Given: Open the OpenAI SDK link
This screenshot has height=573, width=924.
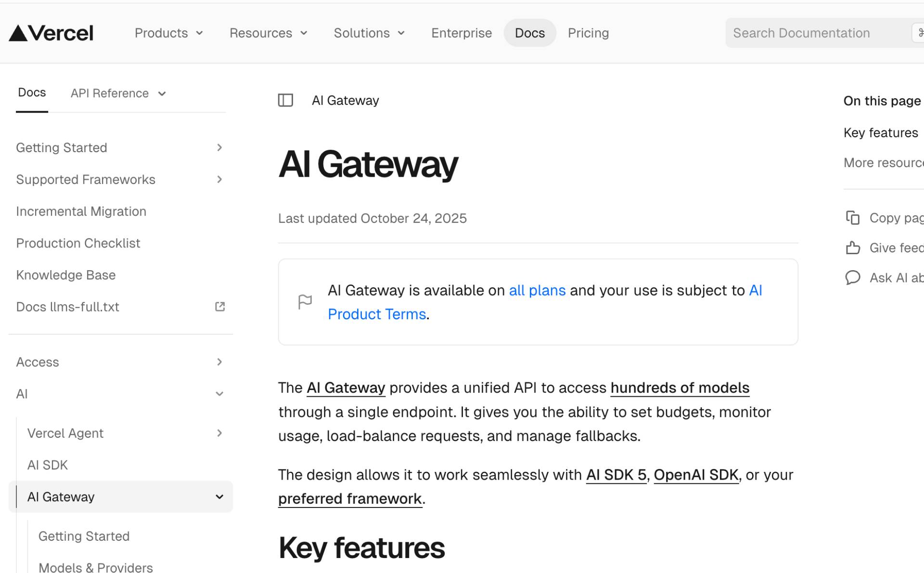Looking at the screenshot, I should [x=696, y=475].
